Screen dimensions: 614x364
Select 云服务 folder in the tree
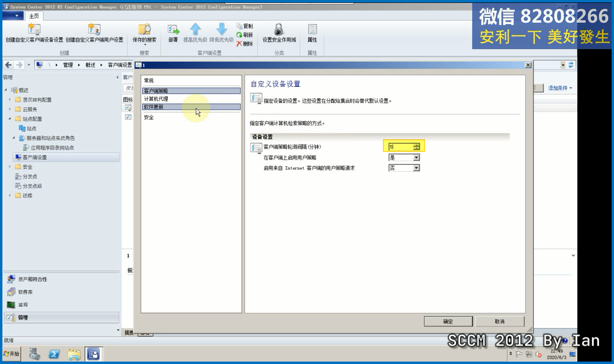[x=29, y=109]
